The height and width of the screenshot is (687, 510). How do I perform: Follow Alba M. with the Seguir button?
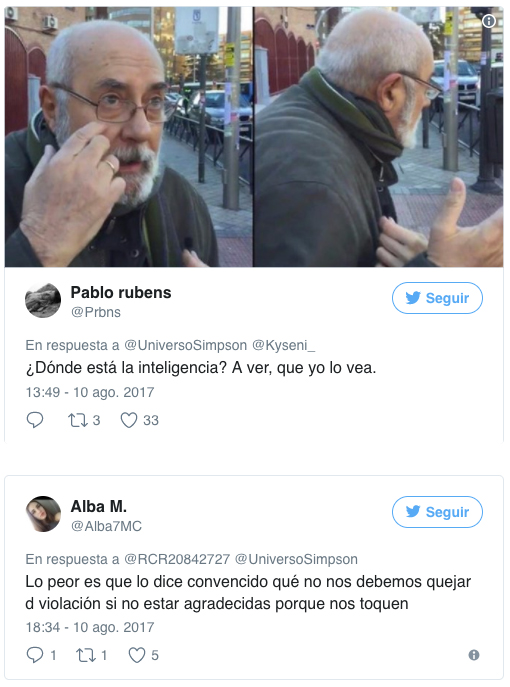click(x=437, y=512)
